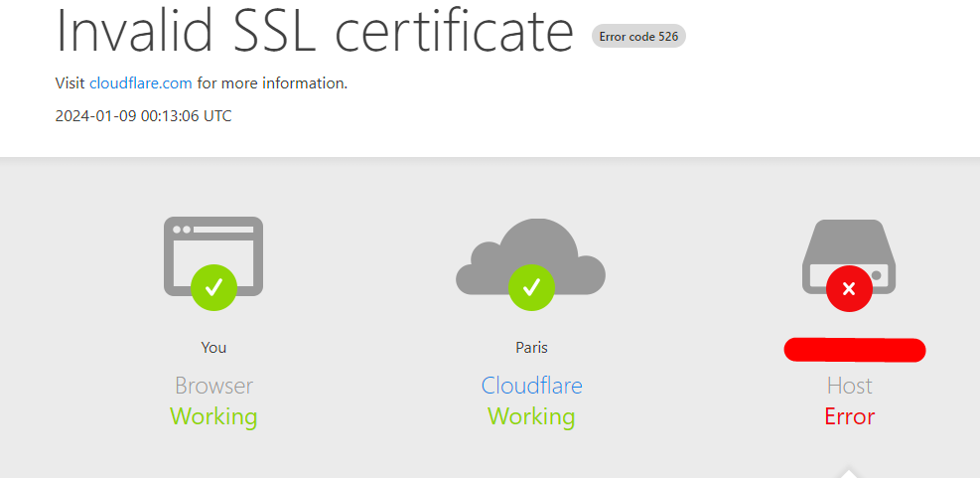This screenshot has width=980, height=478.
Task: Click the timestamp 2024-01-09 00:13:06 UTC
Action: coord(143,115)
